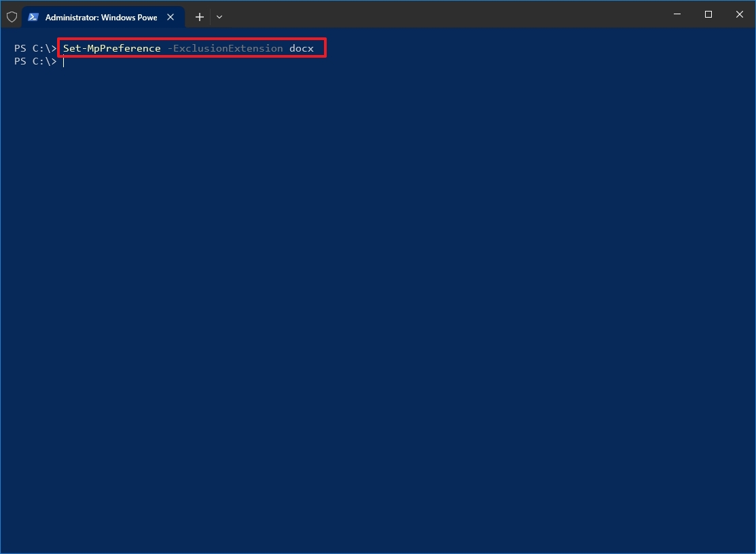The image size is (756, 554).
Task: Click the administrator shield icon
Action: pos(12,18)
